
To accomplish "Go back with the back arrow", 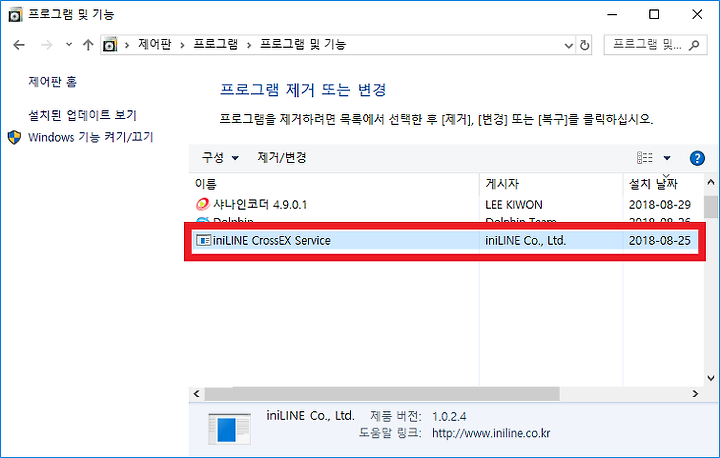I will click(19, 45).
